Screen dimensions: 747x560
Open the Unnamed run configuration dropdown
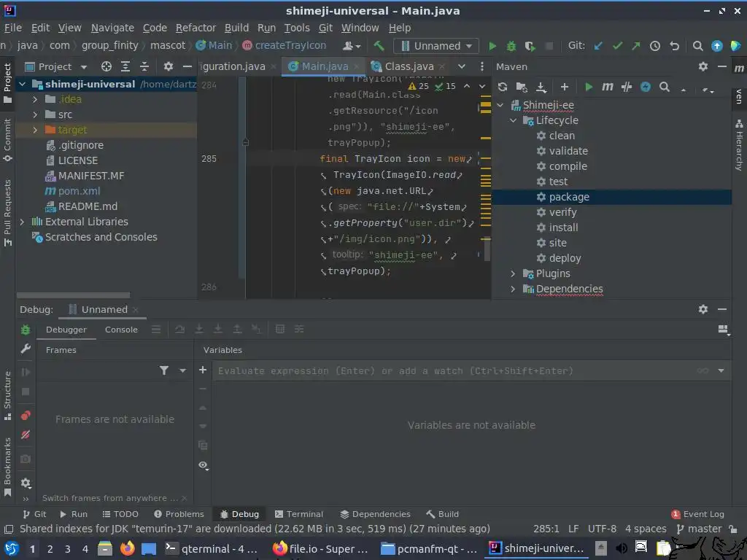437,46
